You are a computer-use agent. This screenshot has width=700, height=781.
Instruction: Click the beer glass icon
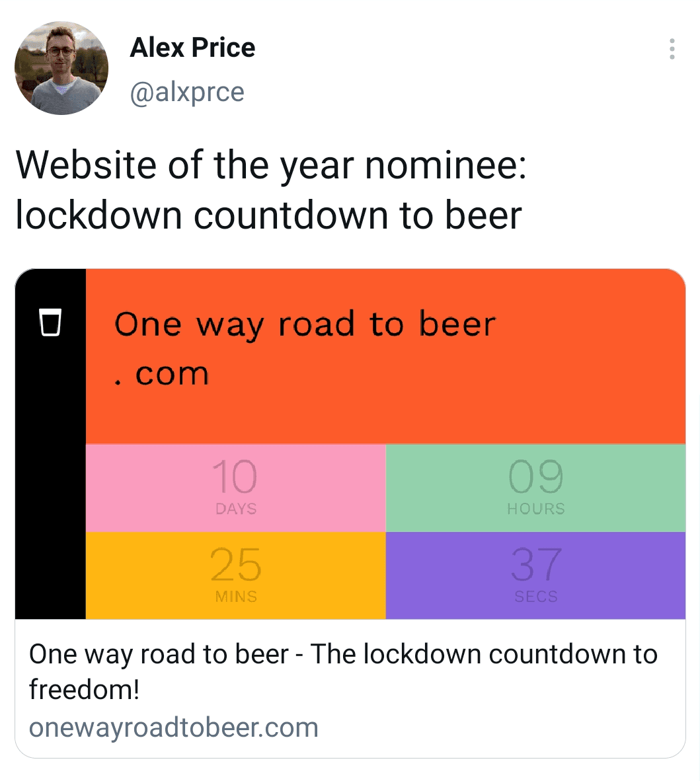coord(50,322)
